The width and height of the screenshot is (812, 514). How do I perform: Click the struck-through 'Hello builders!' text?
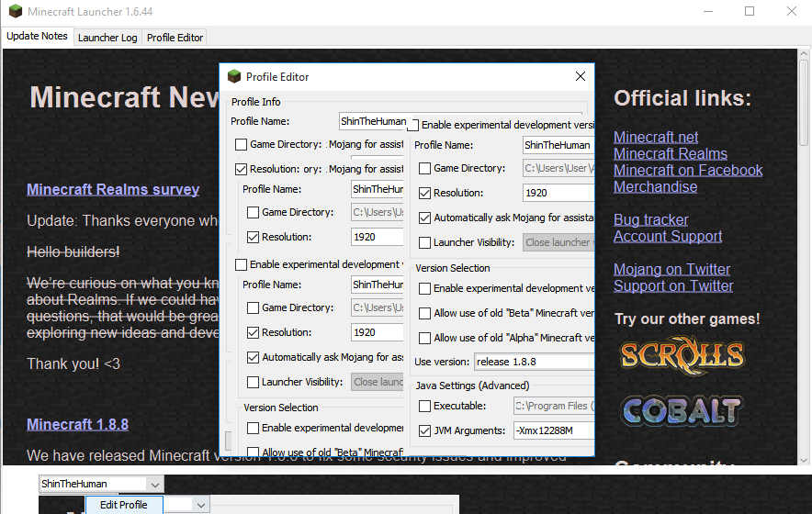[73, 252]
